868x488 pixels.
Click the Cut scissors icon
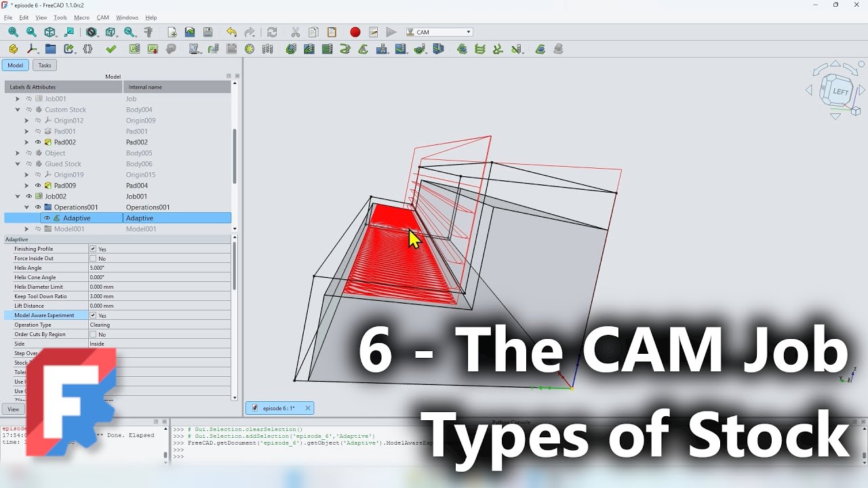(x=295, y=32)
